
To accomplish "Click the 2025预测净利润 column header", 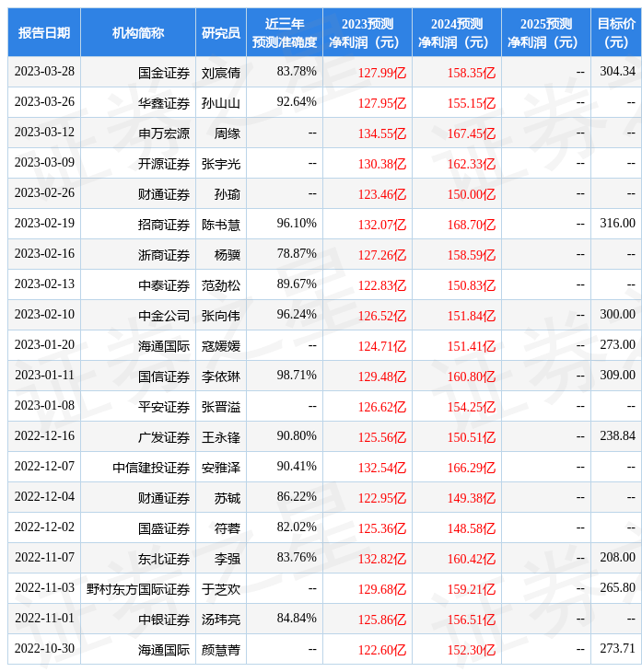I will pyautogui.click(x=546, y=32).
